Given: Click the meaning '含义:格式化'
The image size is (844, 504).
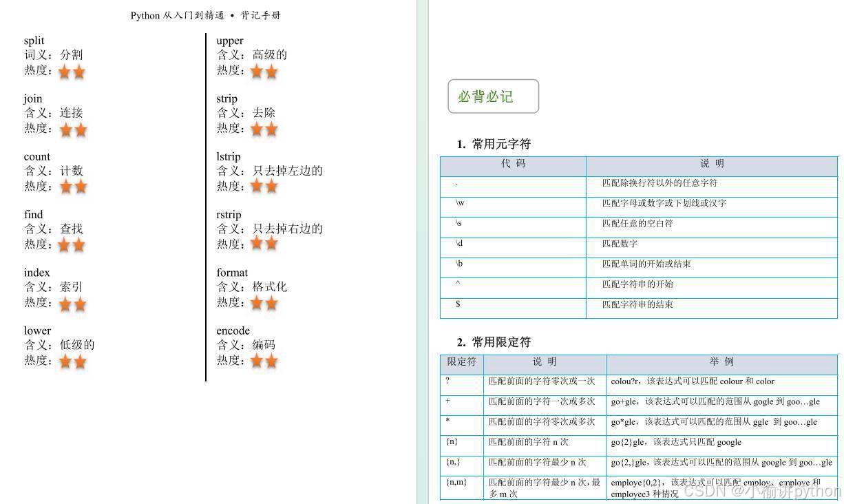Looking at the screenshot, I should [251, 286].
